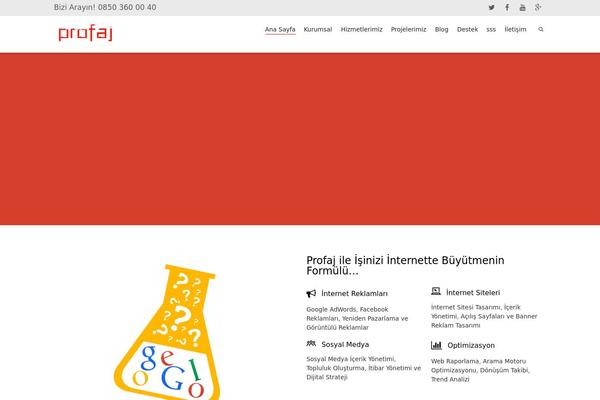Click the İnternet Reklamları heading

[x=354, y=294]
